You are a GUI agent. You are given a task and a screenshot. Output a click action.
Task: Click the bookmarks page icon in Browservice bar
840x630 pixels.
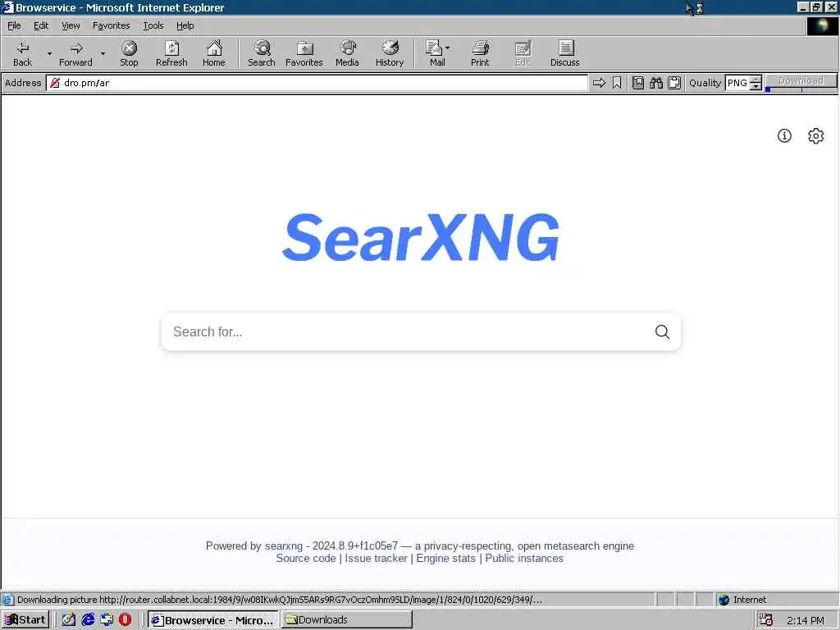click(638, 83)
